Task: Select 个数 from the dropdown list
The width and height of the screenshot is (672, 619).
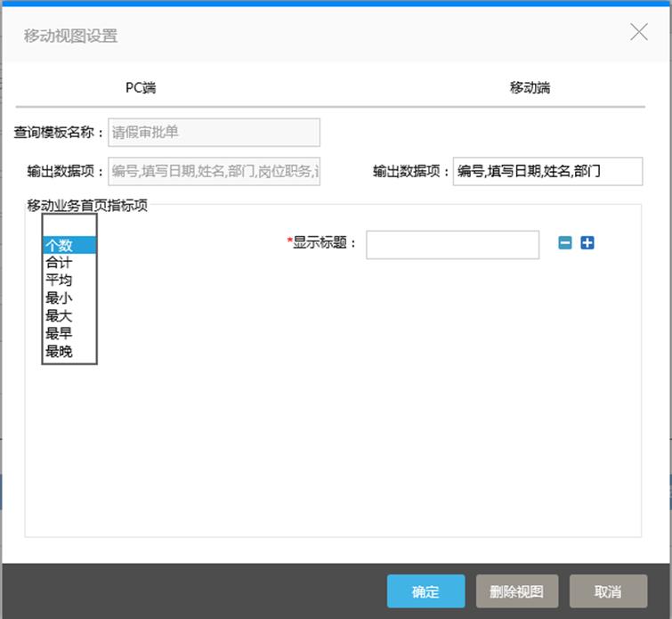Action: (x=69, y=246)
